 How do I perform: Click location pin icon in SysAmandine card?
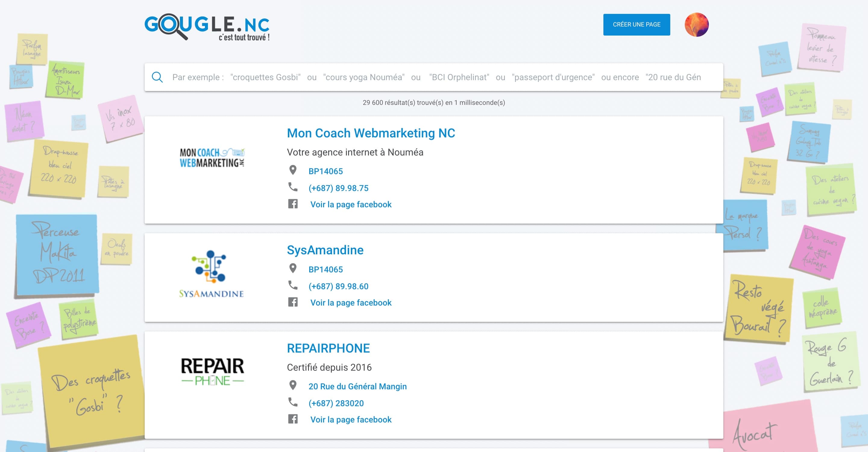292,268
